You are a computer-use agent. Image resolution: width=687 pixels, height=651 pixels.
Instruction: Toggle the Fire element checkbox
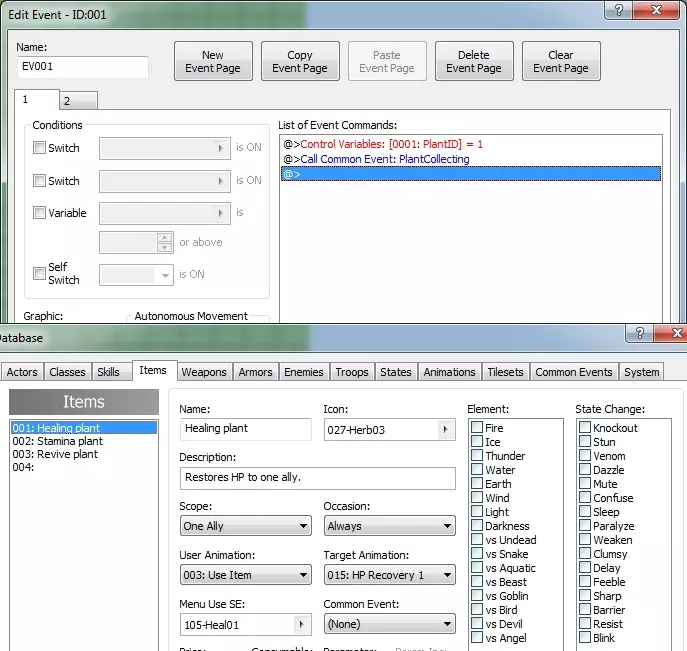[478, 428]
